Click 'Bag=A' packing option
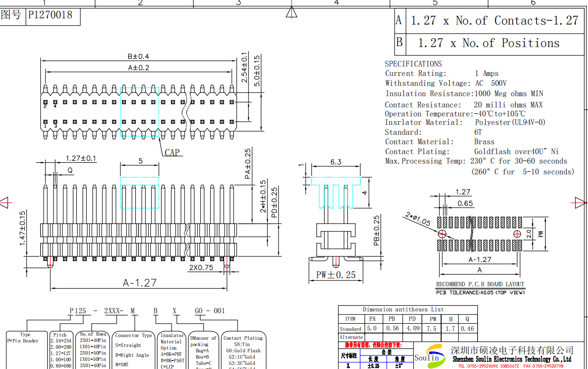 (202, 351)
